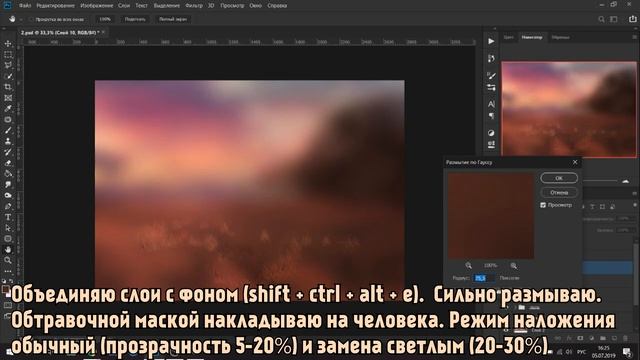This screenshot has height=360, width=640.
Task: Click the navigator zoom-in mountain icon
Action: (x=626, y=181)
